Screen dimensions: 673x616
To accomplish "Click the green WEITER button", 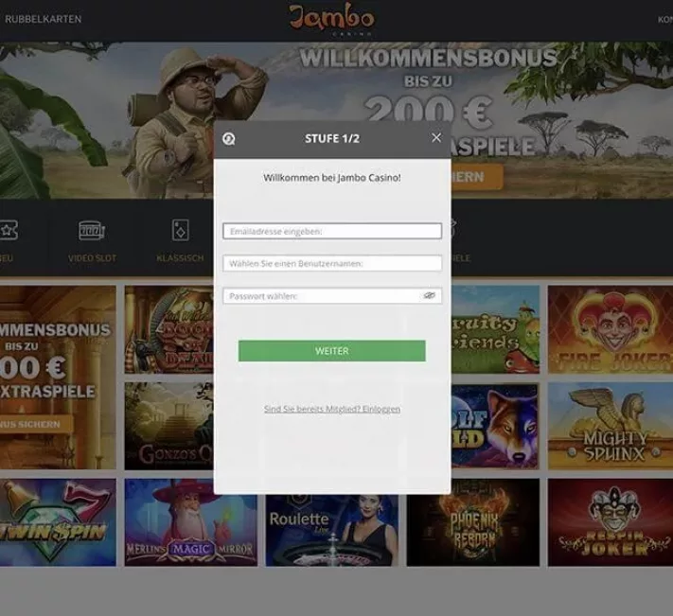I will click(x=332, y=351).
